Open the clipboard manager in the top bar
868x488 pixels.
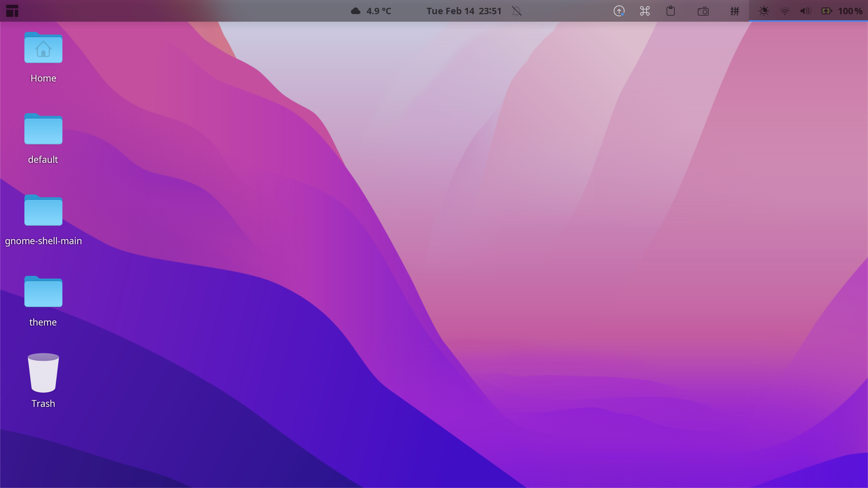[671, 11]
